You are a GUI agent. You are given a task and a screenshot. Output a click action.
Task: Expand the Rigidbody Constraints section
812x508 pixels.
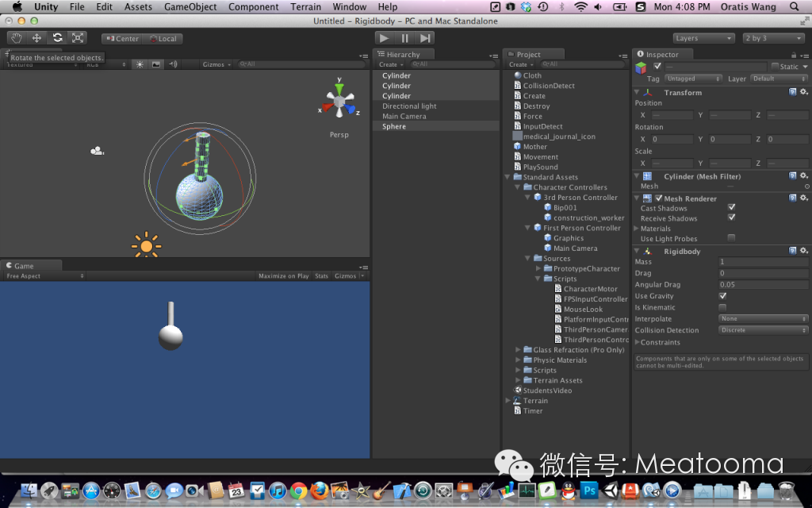pos(637,342)
